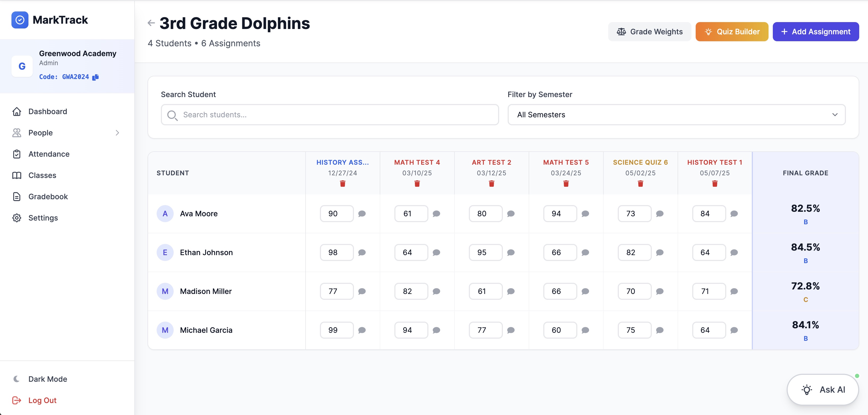The width and height of the screenshot is (868, 415).
Task: Delete the Math Test 4 assignment via trash icon
Action: [417, 184]
